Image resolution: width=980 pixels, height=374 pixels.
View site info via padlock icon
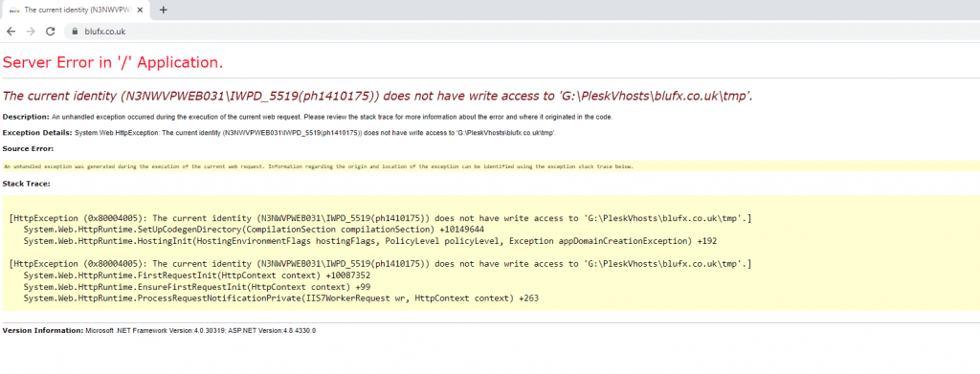tap(75, 32)
